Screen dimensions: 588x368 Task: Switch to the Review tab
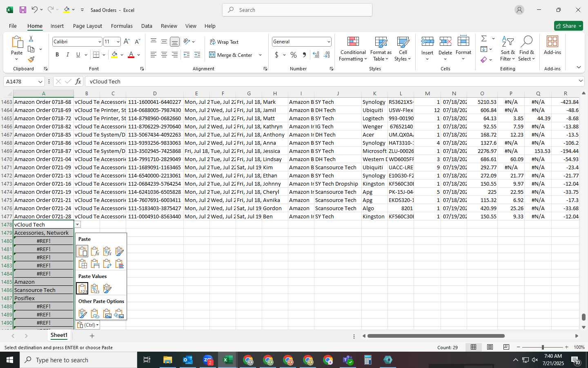coord(169,26)
